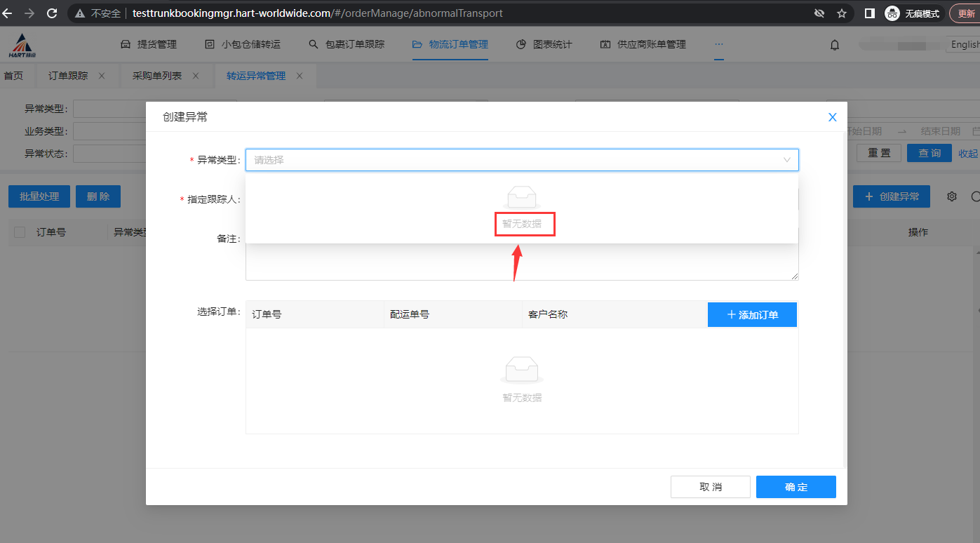Bookmark this page with star icon
Image resolution: width=980 pixels, height=543 pixels.
[841, 13]
